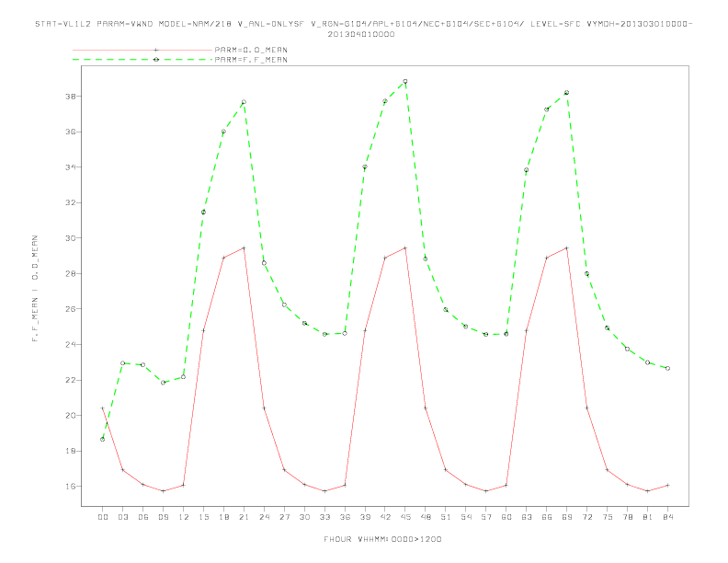728x563 pixels.
Task: Select green F.F_MEAN marker at hour 00
Action: click(x=103, y=439)
